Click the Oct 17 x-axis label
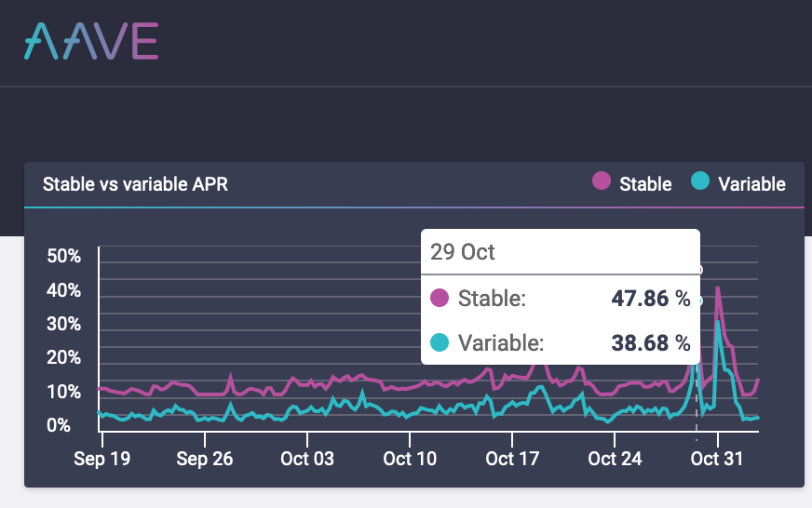The image size is (812, 508). (512, 459)
